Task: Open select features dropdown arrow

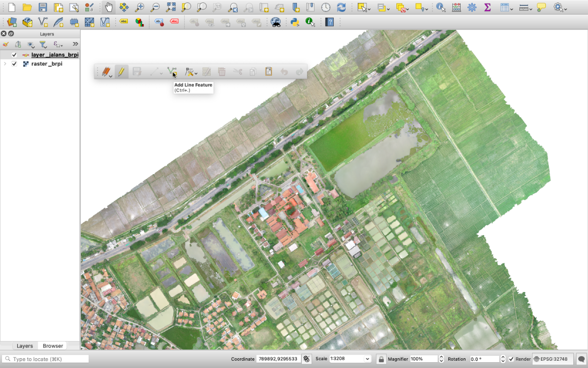Action: (370, 9)
